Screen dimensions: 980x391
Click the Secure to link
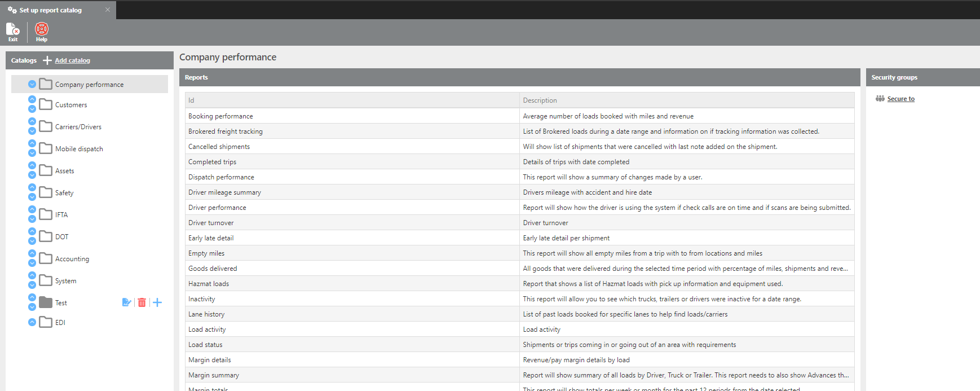pyautogui.click(x=900, y=99)
